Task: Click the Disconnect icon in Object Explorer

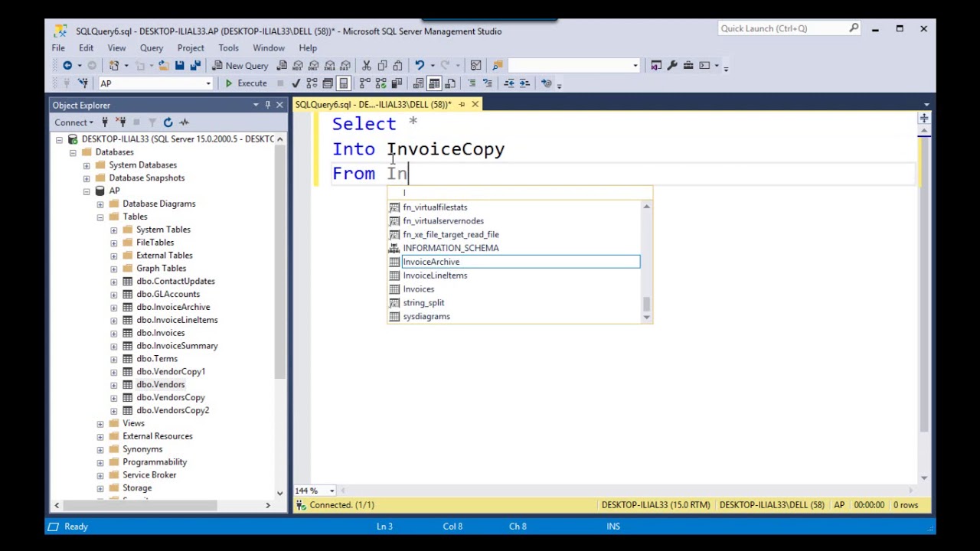Action: coord(120,122)
